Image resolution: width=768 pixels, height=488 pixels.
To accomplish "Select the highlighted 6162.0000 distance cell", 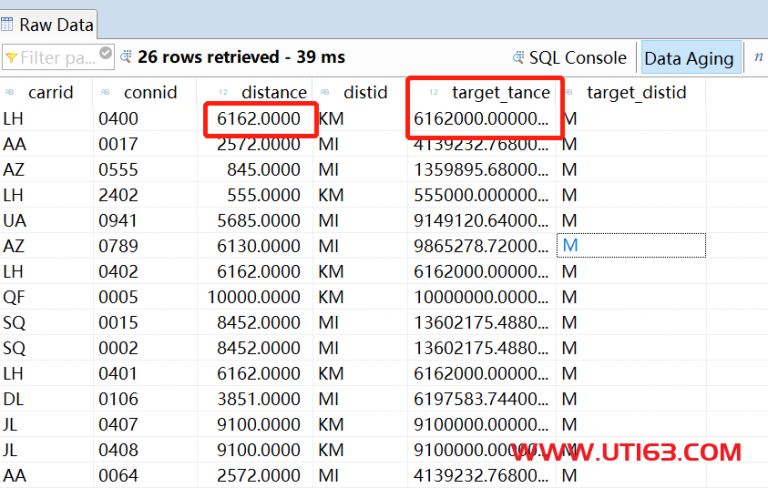I will (x=262, y=119).
